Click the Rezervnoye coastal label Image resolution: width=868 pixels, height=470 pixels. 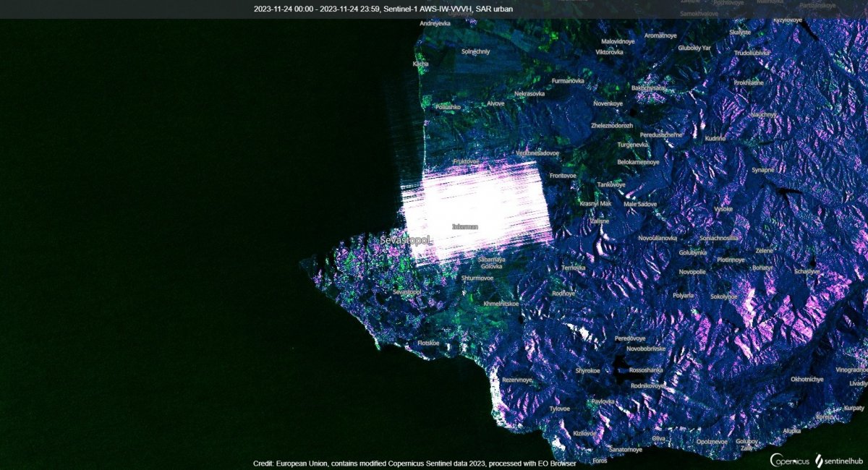(517, 380)
